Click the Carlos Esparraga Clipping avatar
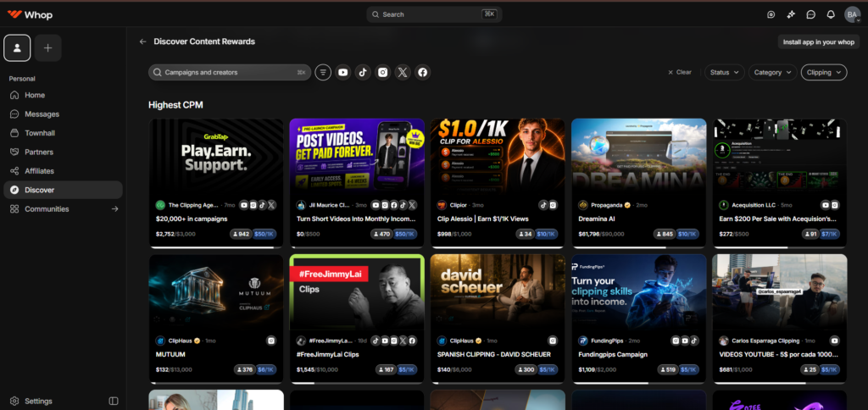The width and height of the screenshot is (868, 410). [x=724, y=341]
